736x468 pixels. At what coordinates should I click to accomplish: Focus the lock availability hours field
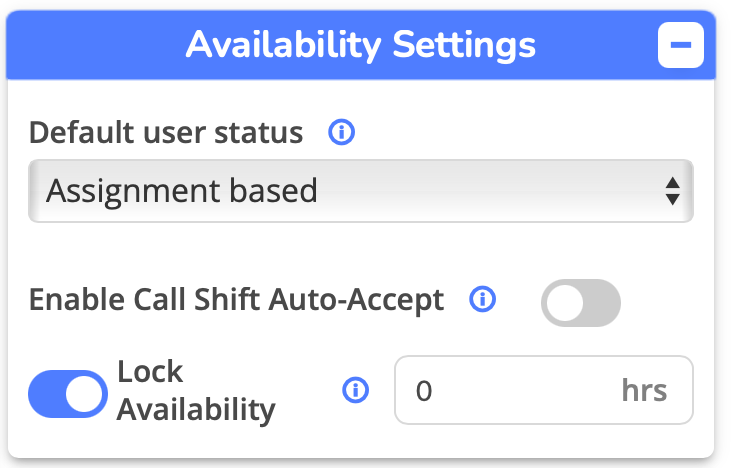(x=544, y=390)
